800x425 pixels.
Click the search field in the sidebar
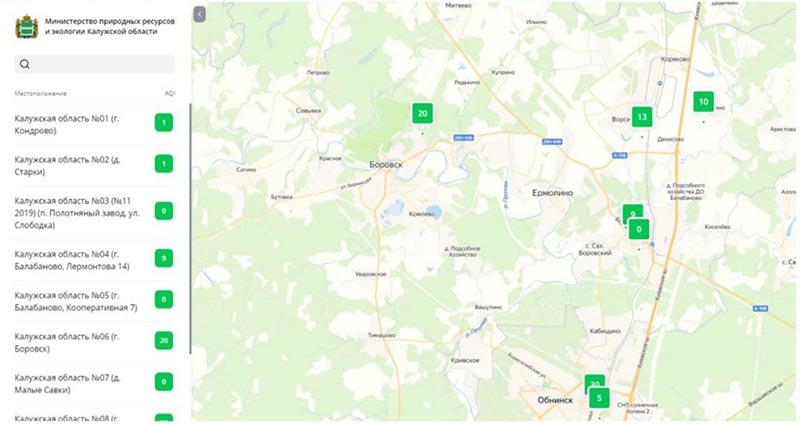click(x=94, y=64)
